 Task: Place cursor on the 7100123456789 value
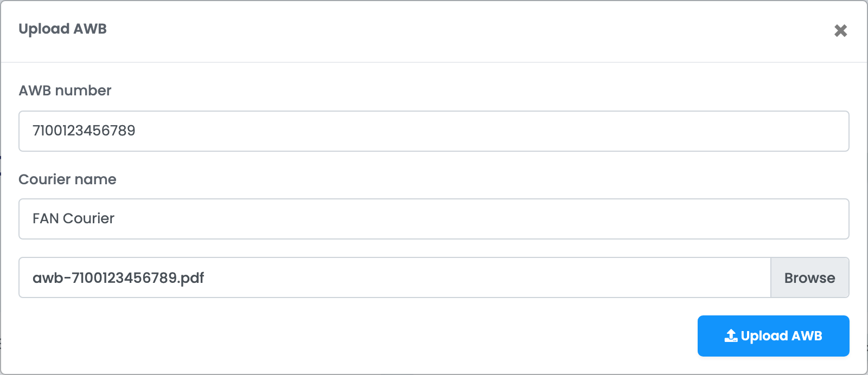point(84,131)
